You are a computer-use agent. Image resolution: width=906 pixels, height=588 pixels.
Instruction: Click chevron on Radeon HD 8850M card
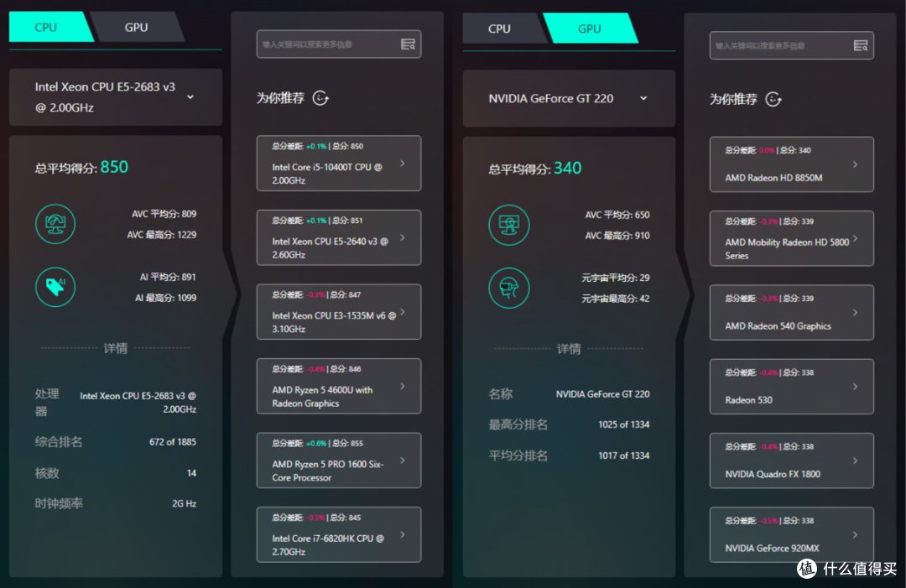pyautogui.click(x=855, y=164)
